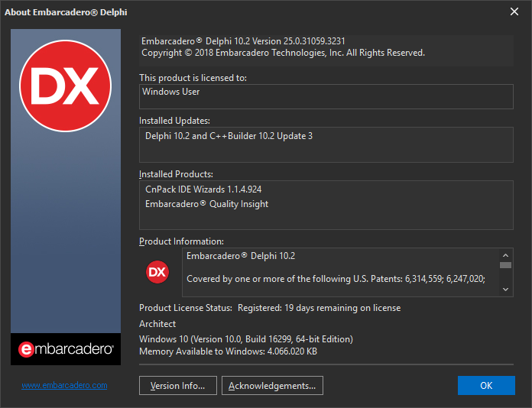This screenshot has height=408, width=532.
Task: Open the Acknowledgements dialog
Action: [x=272, y=386]
